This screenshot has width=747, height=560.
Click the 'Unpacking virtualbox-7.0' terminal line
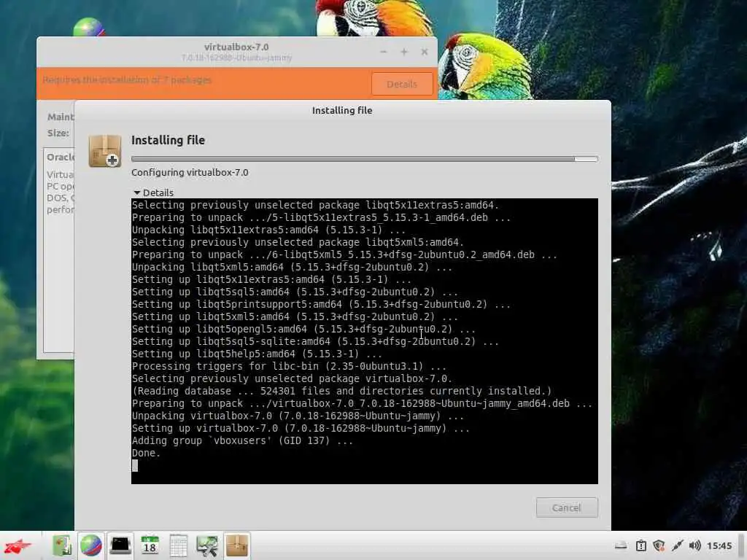point(298,416)
